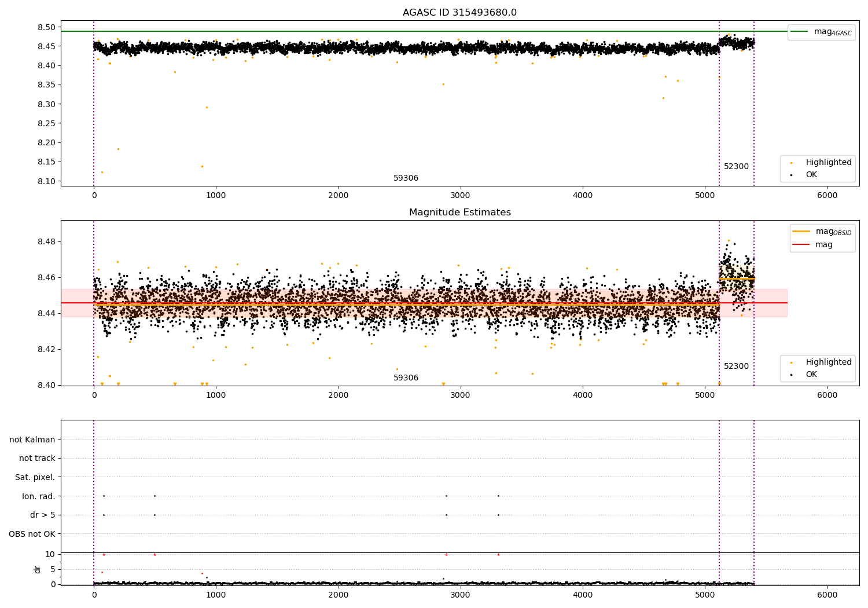Viewport: 868px width, 608px height.
Task: Click the 59306 label in Magnitude Estimates plot
Action: 406,378
